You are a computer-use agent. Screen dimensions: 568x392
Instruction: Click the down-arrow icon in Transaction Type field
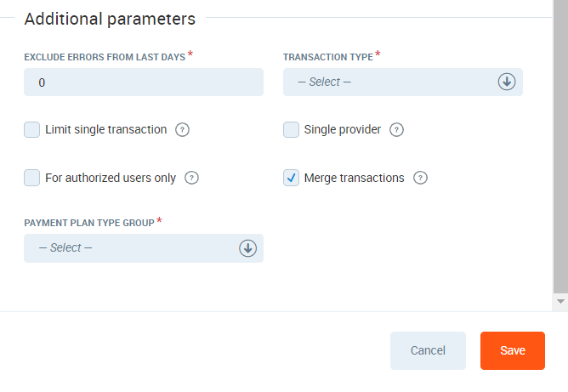coord(507,82)
